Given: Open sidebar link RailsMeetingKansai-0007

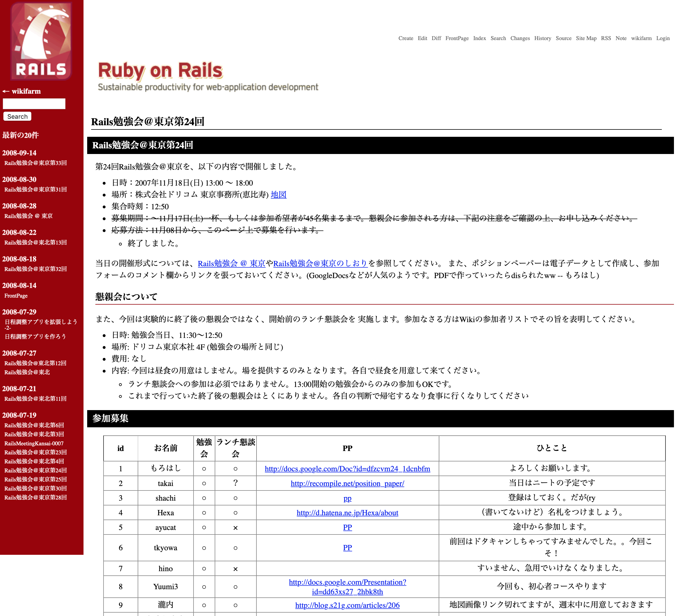Looking at the screenshot, I should click(34, 443).
